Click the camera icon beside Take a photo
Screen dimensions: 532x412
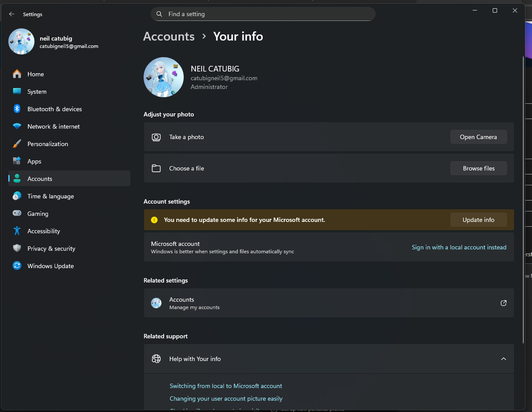156,137
